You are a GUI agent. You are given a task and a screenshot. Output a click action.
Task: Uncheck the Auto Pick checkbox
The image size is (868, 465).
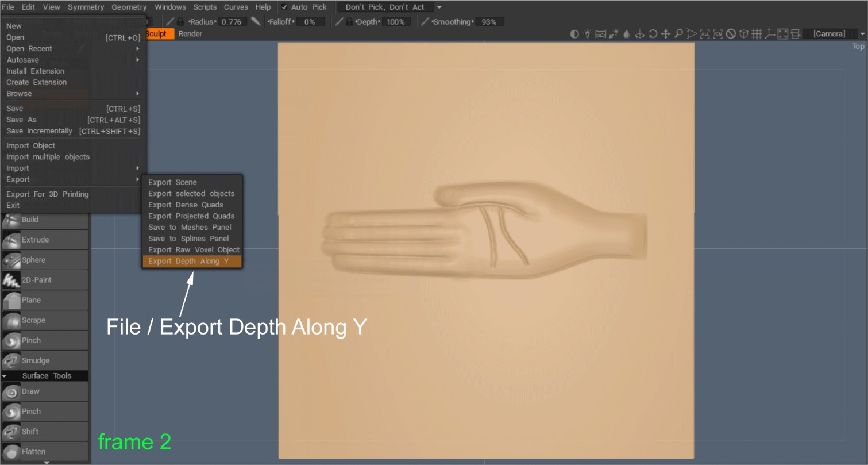coord(284,7)
